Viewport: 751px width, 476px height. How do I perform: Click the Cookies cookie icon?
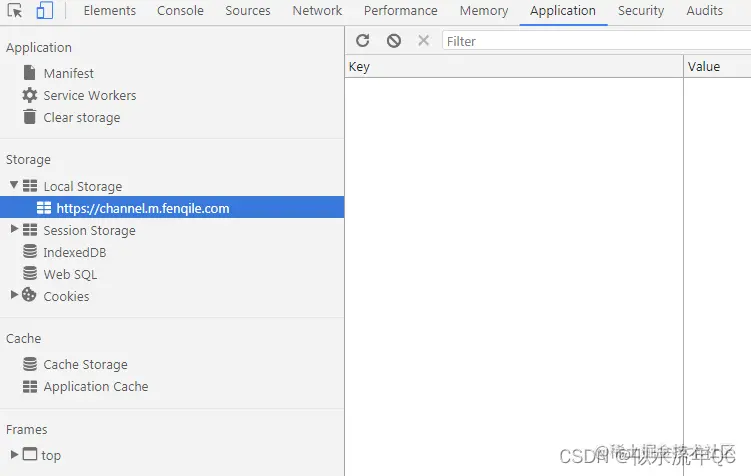[x=29, y=295]
